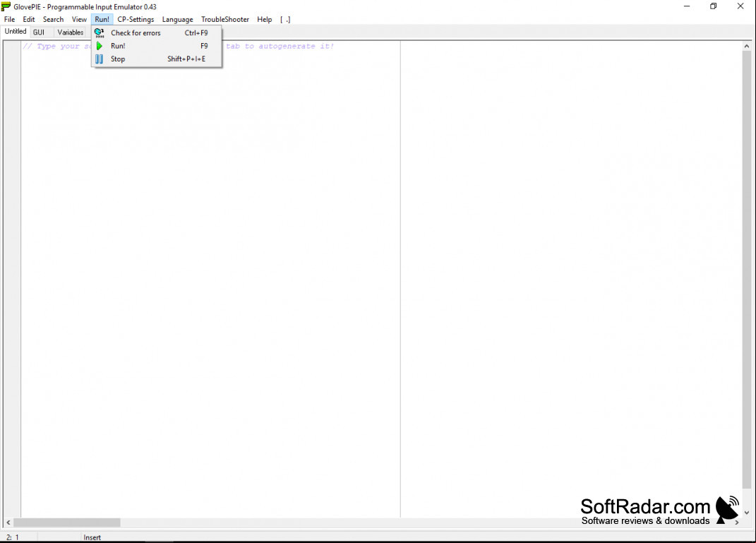
Task: Switch to the Untitled tab
Action: click(16, 31)
